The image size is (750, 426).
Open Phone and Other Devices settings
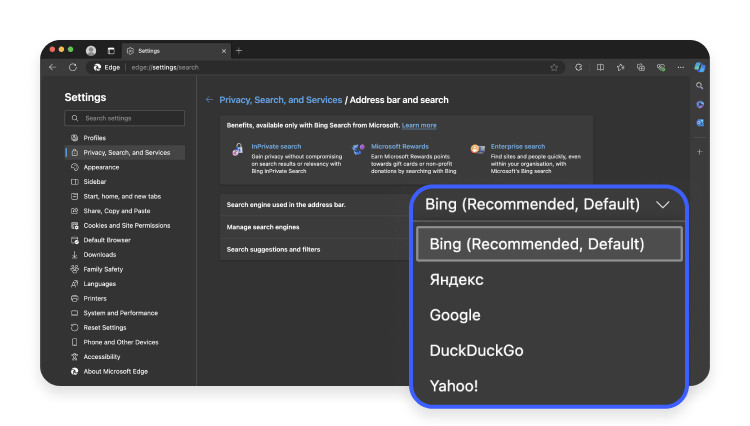(125, 342)
